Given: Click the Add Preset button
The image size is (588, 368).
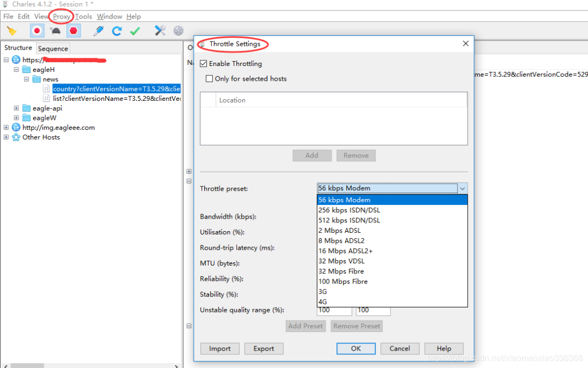Looking at the screenshot, I should (305, 326).
